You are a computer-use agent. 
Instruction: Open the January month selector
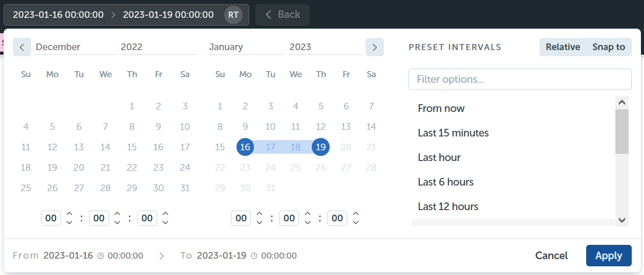246,47
